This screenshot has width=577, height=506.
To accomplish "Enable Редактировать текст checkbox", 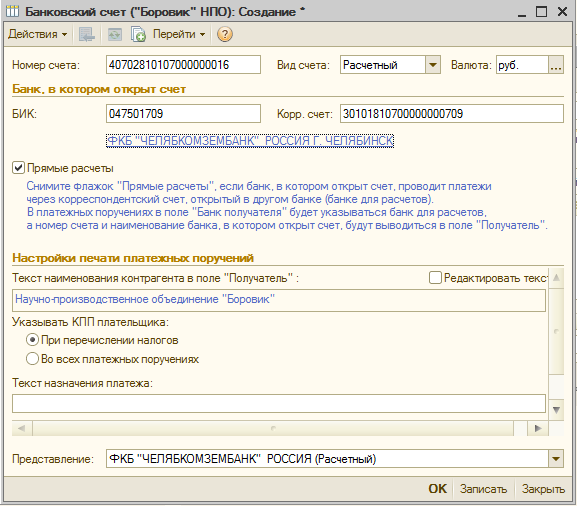I will pos(435,277).
